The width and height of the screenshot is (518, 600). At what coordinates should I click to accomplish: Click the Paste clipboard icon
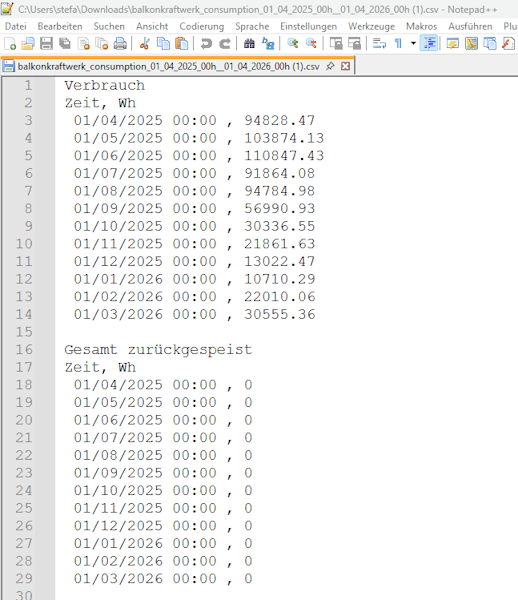tap(181, 44)
